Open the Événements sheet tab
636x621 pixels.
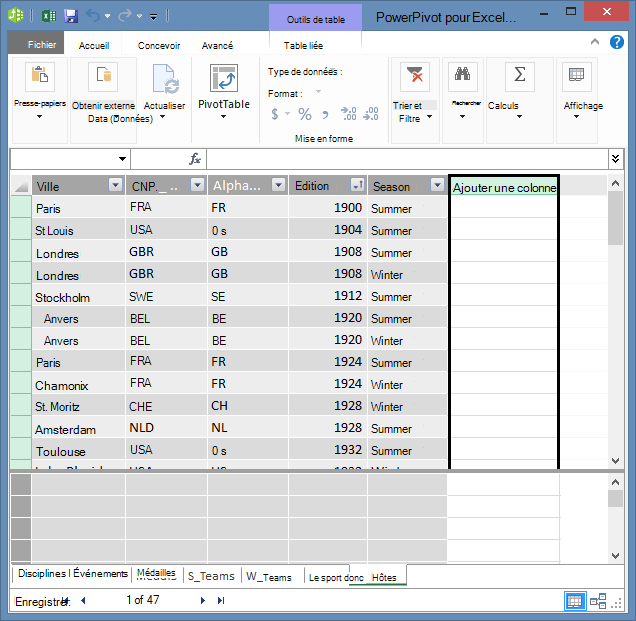[100, 573]
